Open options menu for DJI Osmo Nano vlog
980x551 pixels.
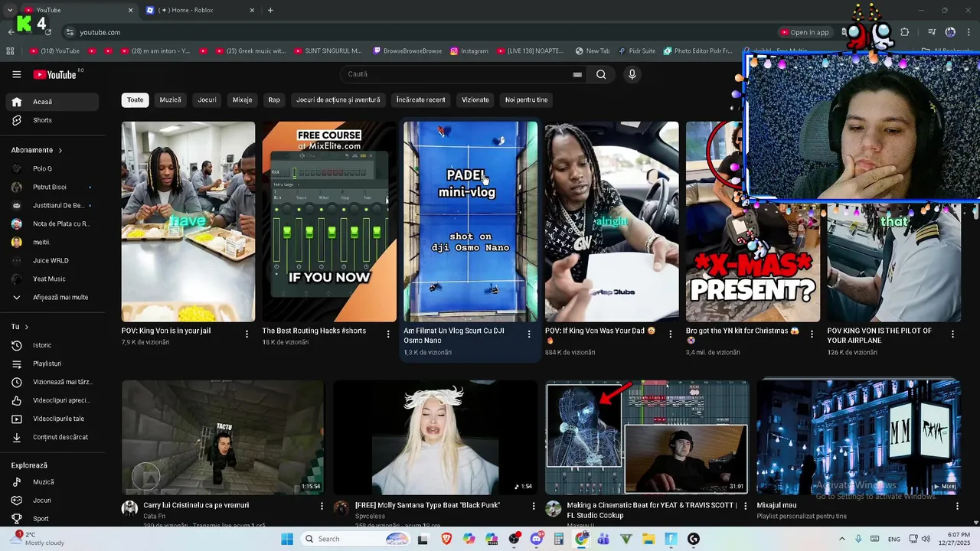click(x=529, y=334)
